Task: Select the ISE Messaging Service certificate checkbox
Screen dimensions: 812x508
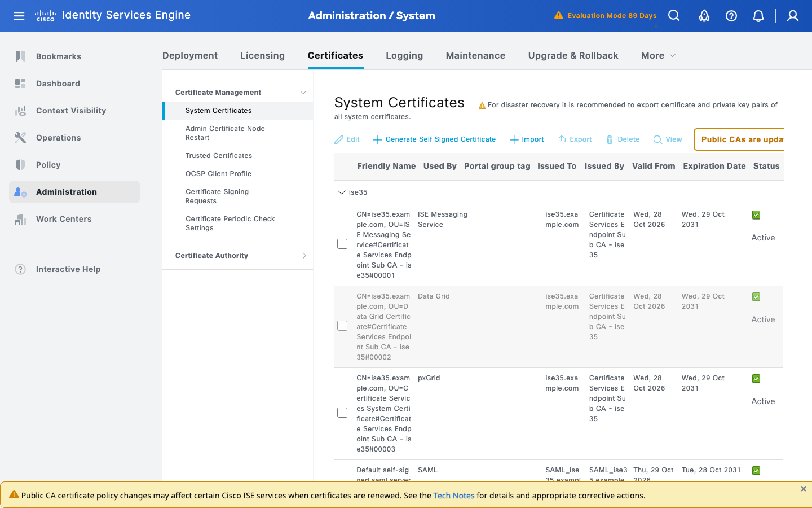Action: 342,244
